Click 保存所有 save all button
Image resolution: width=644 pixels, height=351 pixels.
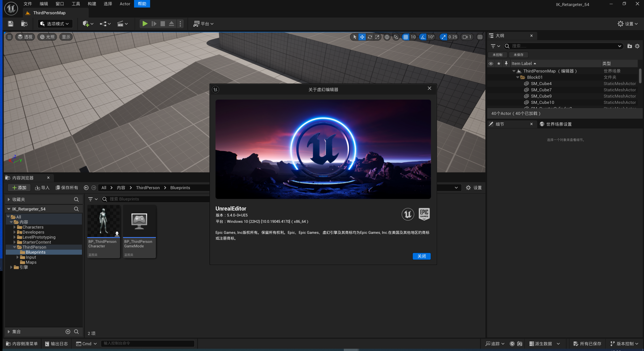(67, 188)
